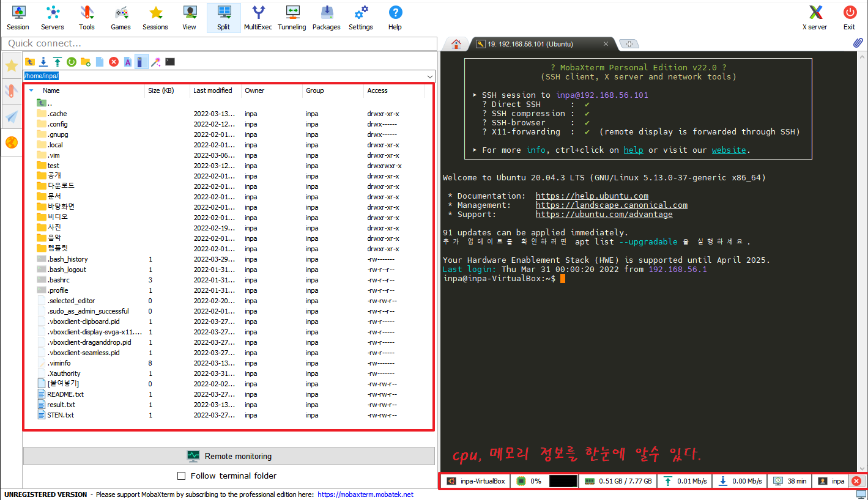The height and width of the screenshot is (500, 868).
Task: Go to parent folder in SFTP toolbar
Action: click(x=30, y=62)
